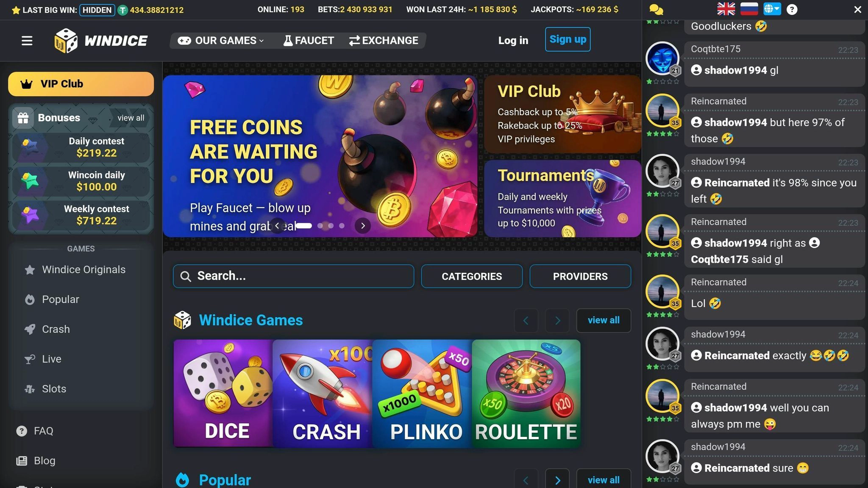Switch language to English UK flag
Image resolution: width=868 pixels, height=488 pixels.
pyautogui.click(x=726, y=9)
